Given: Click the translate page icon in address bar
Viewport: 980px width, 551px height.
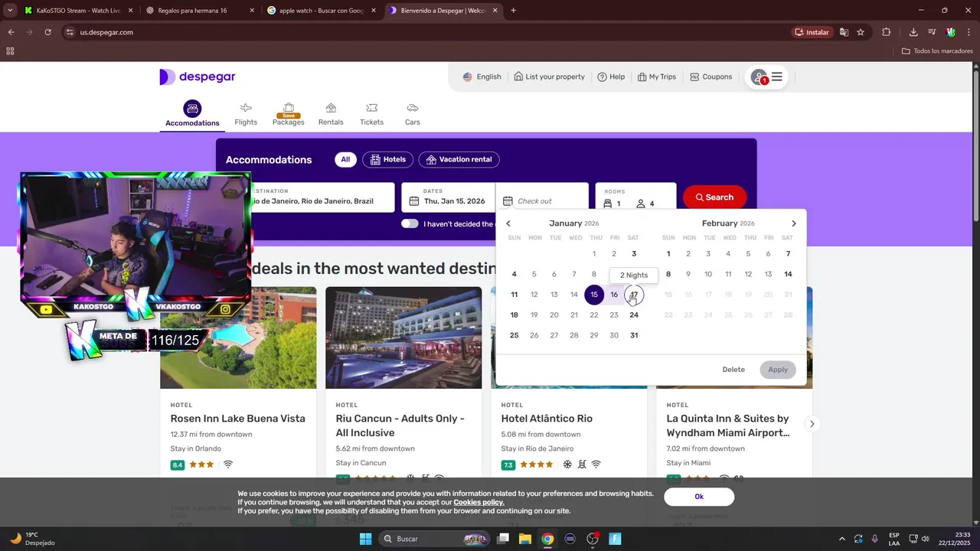Looking at the screenshot, I should (x=844, y=32).
